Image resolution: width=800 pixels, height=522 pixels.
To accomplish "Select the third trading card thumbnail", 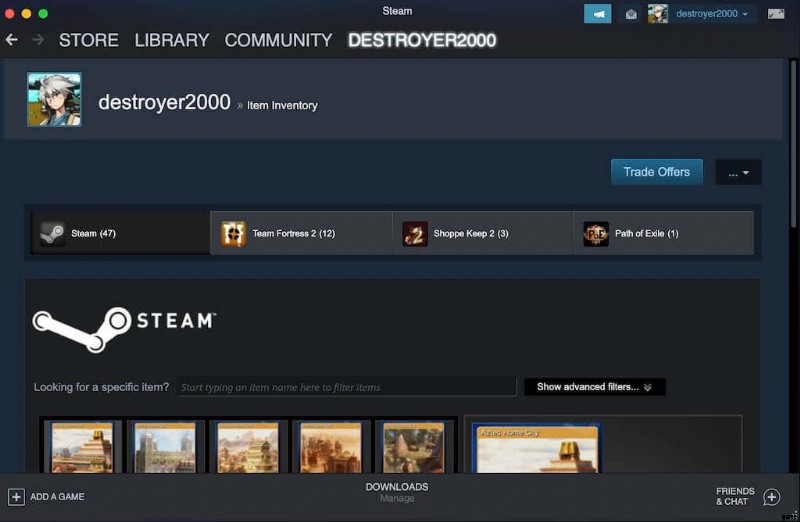I will 248,447.
